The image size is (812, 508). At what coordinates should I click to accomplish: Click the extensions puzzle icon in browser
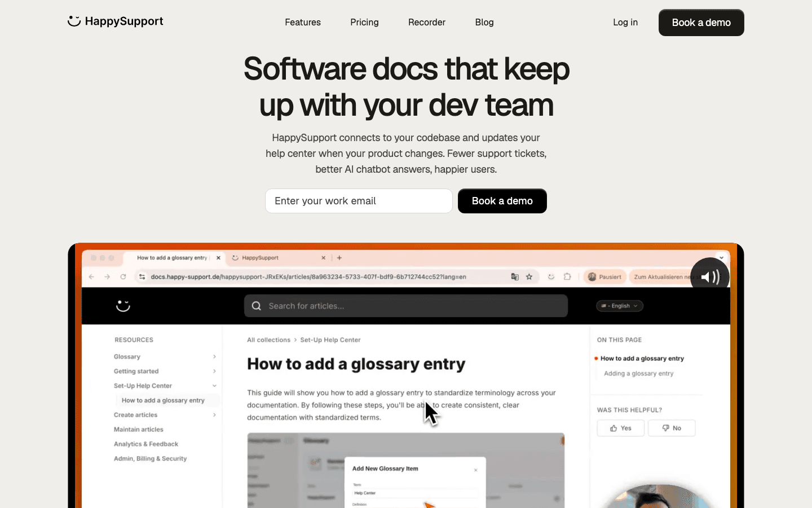[567, 277]
